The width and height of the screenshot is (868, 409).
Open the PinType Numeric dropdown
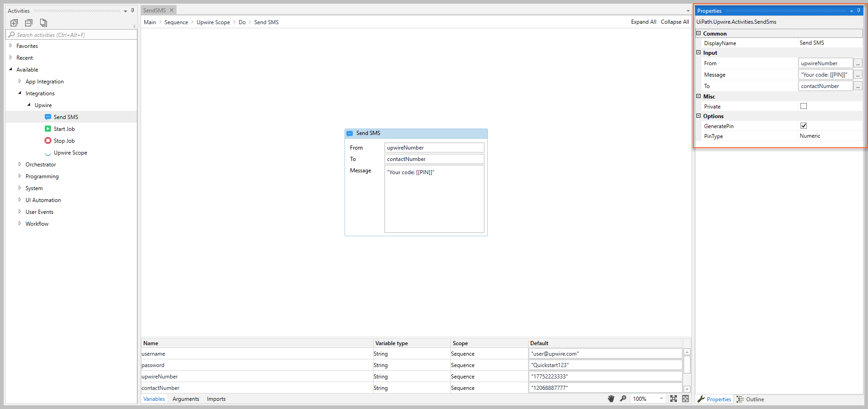coord(830,136)
